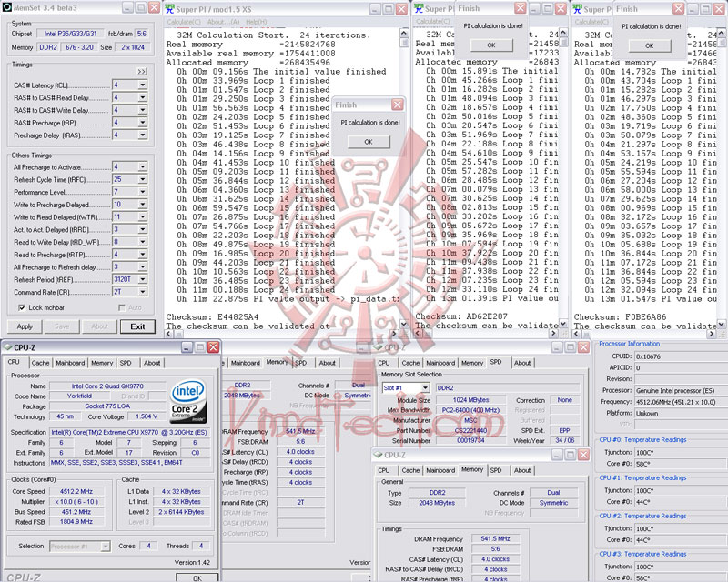Click the Rated FSB value 1804.9 MHz

pyautogui.click(x=76, y=522)
